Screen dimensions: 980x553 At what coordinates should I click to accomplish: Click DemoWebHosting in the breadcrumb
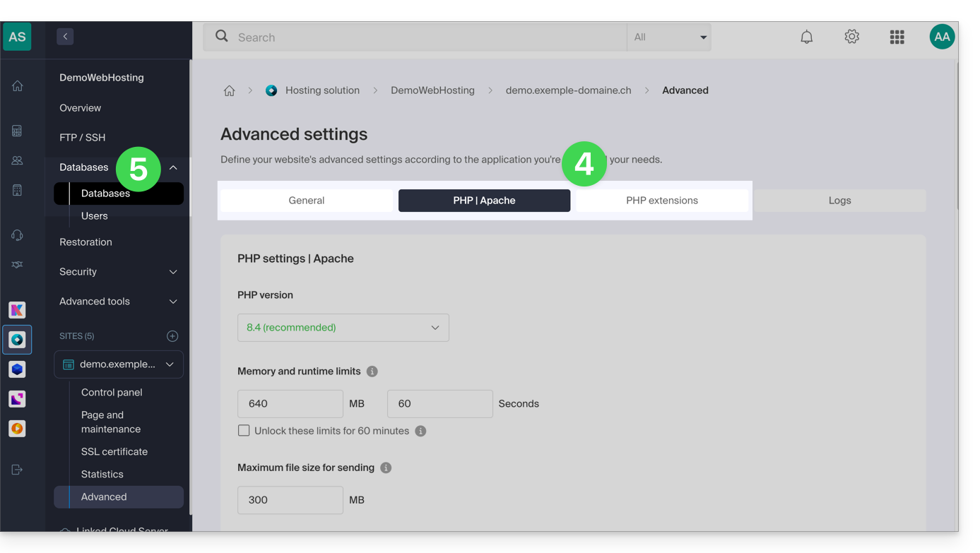pyautogui.click(x=432, y=90)
